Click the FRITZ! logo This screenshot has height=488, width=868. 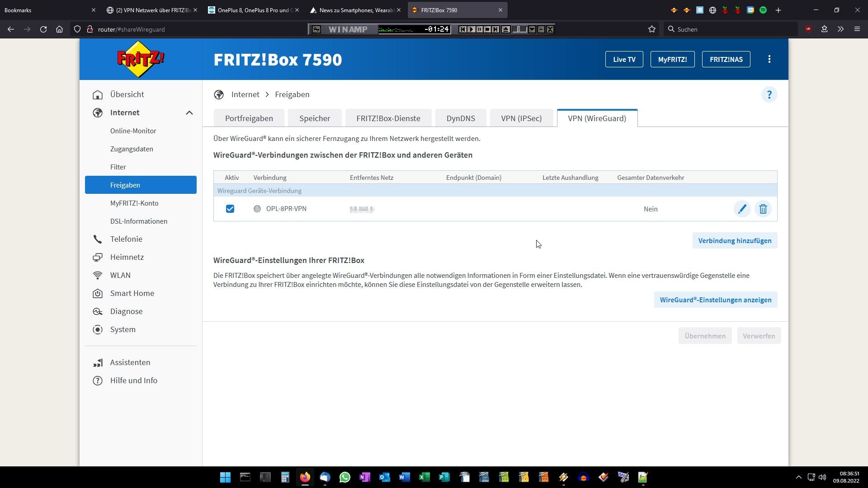tap(141, 59)
